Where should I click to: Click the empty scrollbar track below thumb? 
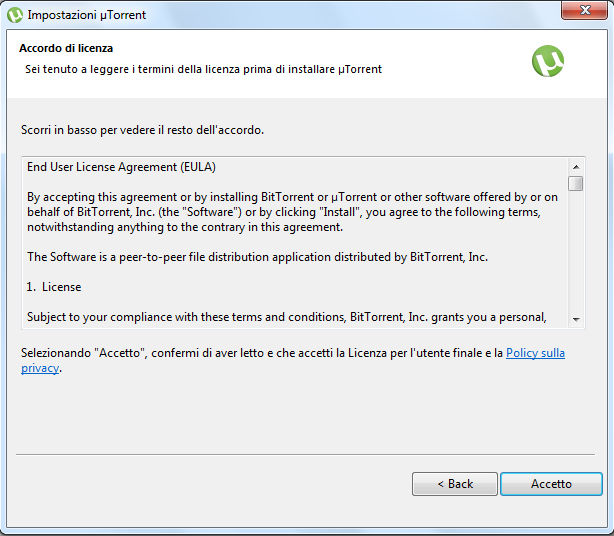point(576,251)
